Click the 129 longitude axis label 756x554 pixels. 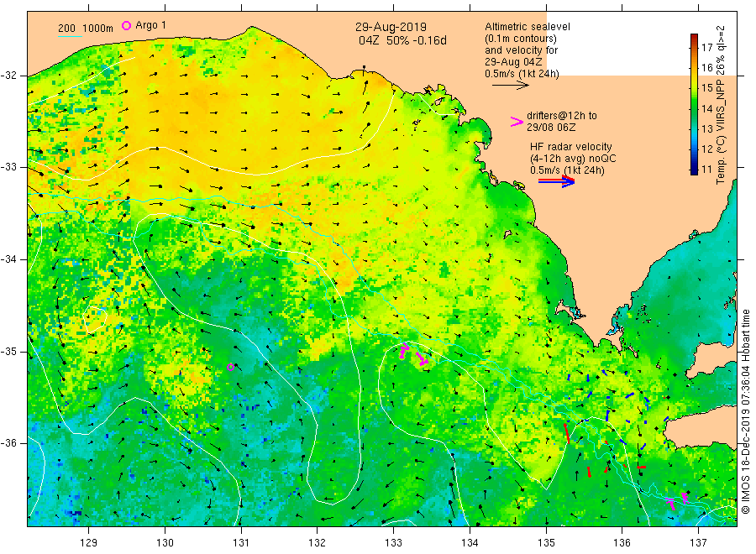tap(89, 543)
